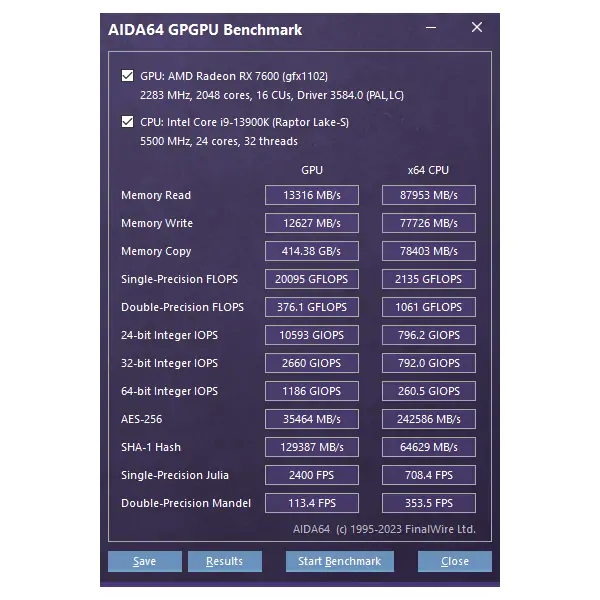The height and width of the screenshot is (600, 600).
Task: Click CPU value 796.2 GIOPS
Action: coord(429,335)
